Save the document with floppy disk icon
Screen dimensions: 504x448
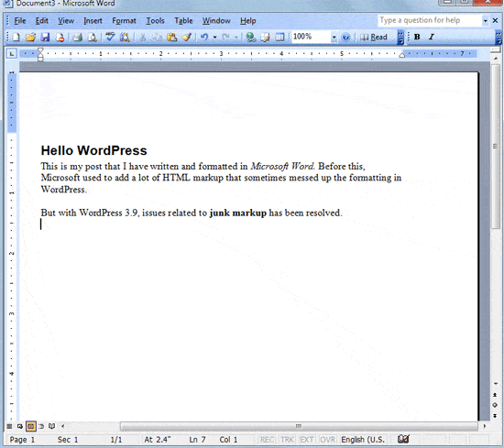pos(45,38)
